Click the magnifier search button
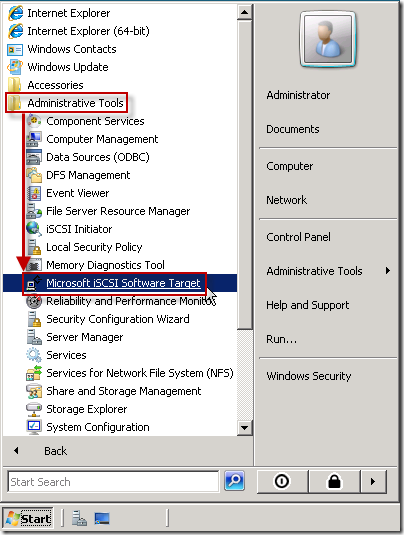Screen dimensions: 404x535 (234, 481)
